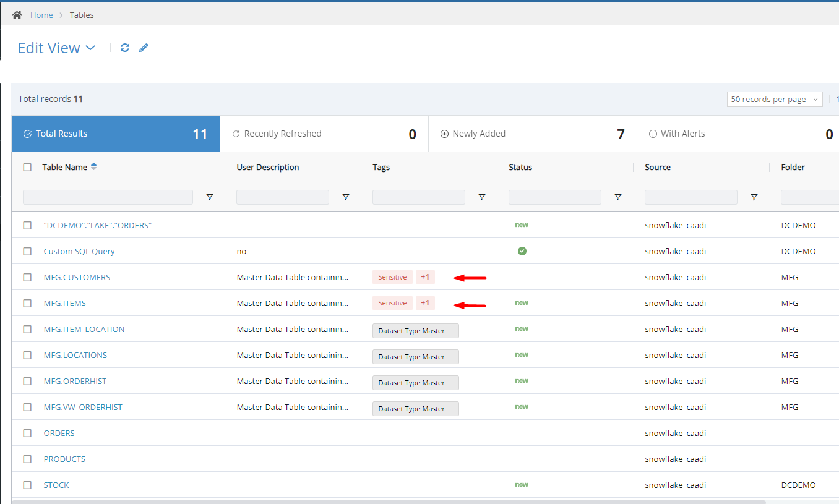
Task: Open the "DCDEMO"."LAKE"."ORDERS" table link
Action: pos(98,225)
